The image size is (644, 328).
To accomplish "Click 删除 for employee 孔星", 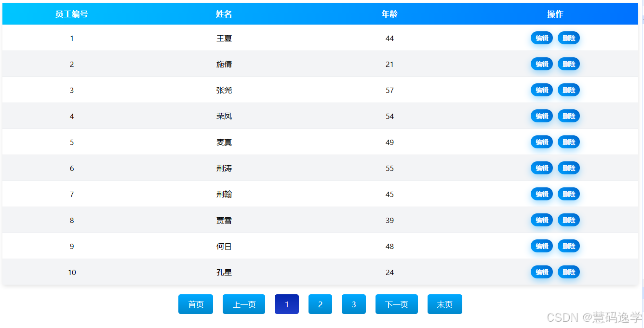I will pos(569,272).
